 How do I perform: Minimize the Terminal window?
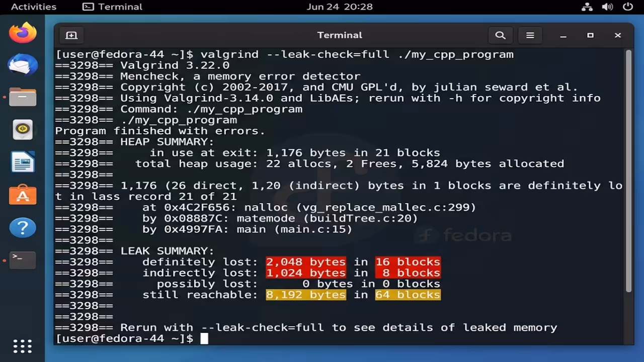563,35
